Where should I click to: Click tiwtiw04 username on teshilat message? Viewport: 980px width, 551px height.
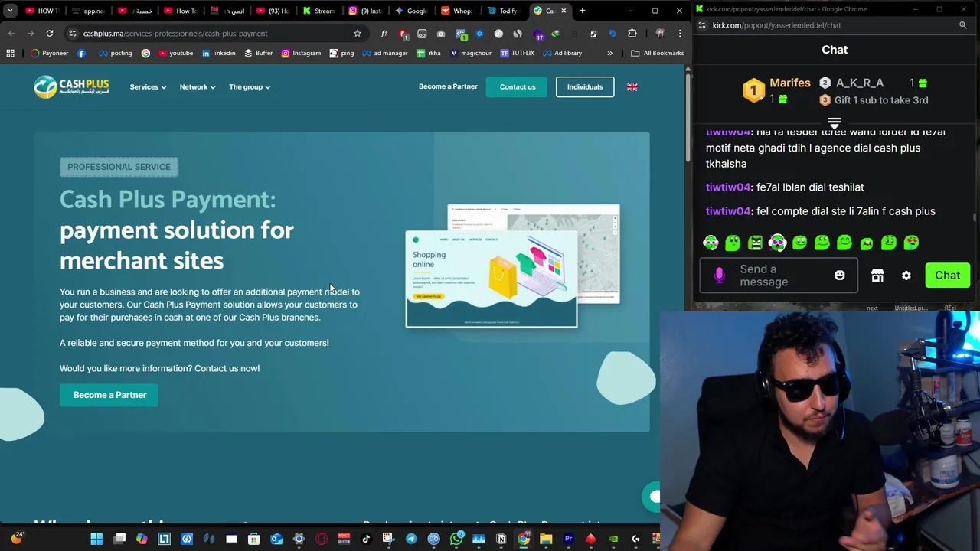(728, 187)
